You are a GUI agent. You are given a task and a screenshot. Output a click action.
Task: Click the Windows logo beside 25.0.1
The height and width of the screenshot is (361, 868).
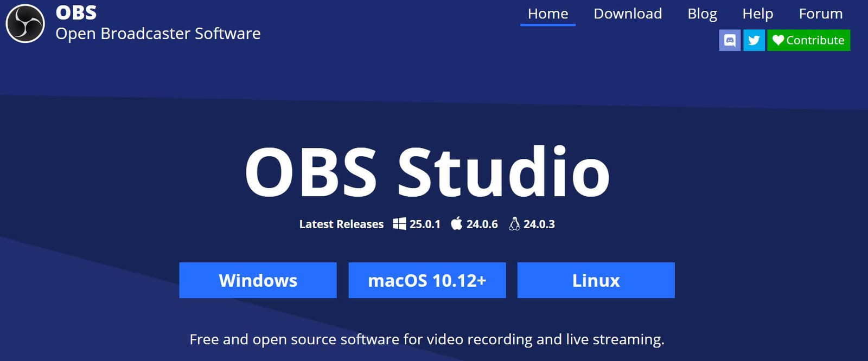click(399, 224)
